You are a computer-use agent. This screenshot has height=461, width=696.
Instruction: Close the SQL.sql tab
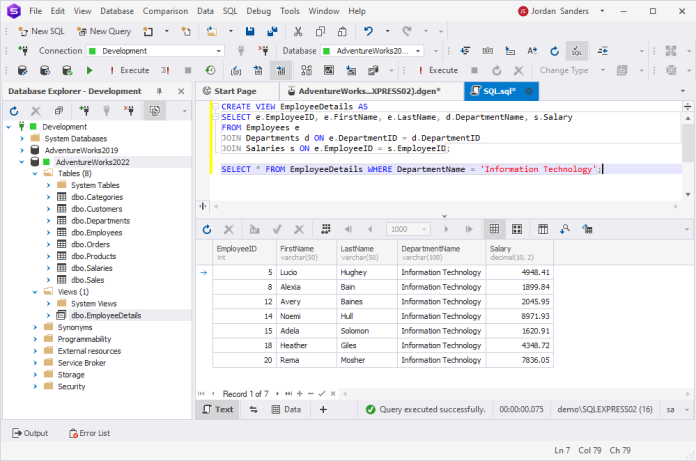point(529,91)
